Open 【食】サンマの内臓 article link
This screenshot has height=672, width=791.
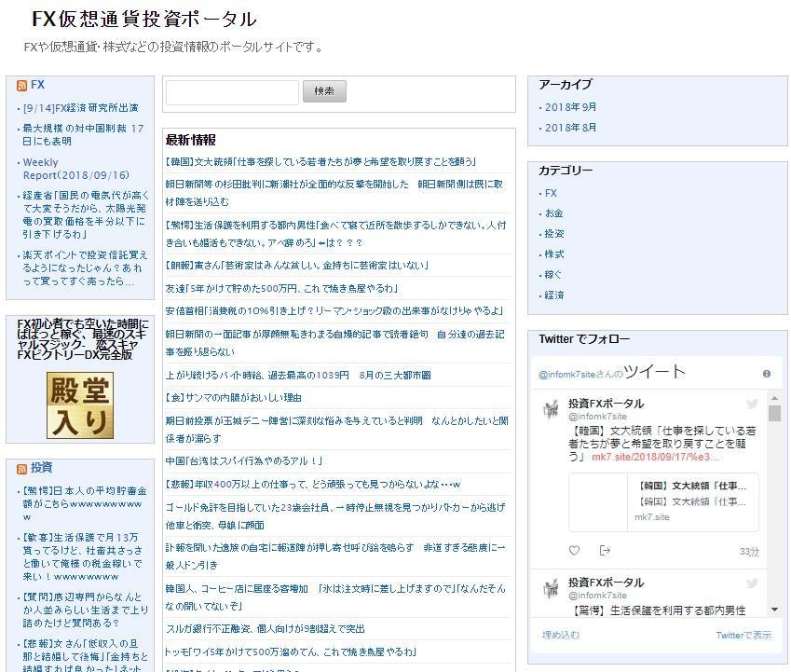click(x=234, y=398)
